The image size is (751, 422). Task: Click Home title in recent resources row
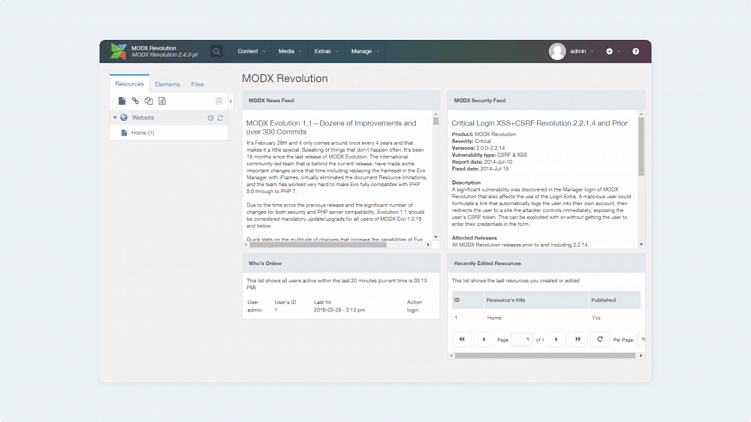click(494, 318)
